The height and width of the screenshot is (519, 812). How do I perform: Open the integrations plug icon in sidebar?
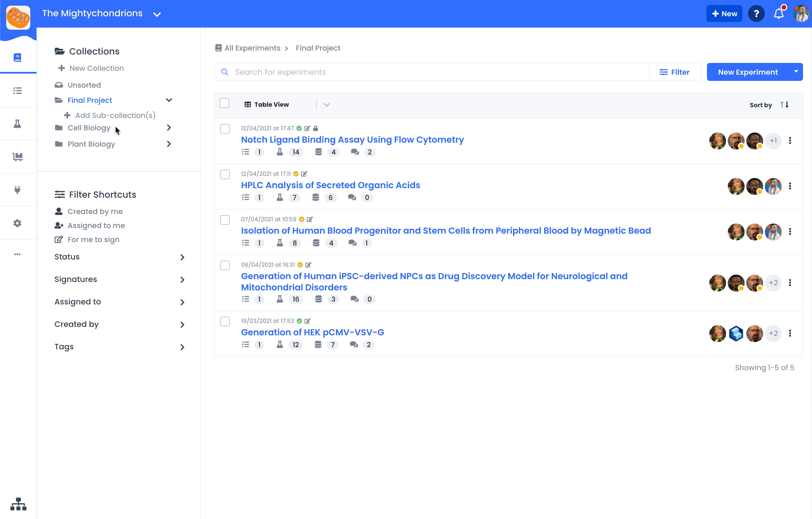(17, 190)
